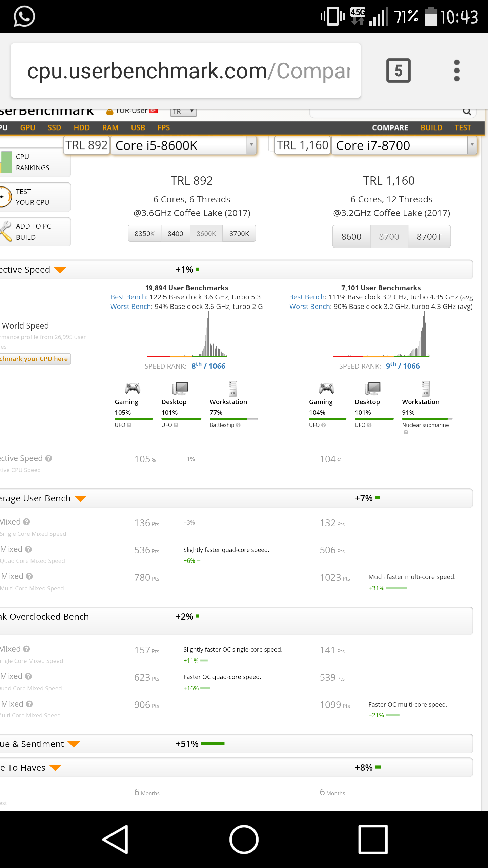Select the 8350K model variant button

click(x=144, y=233)
